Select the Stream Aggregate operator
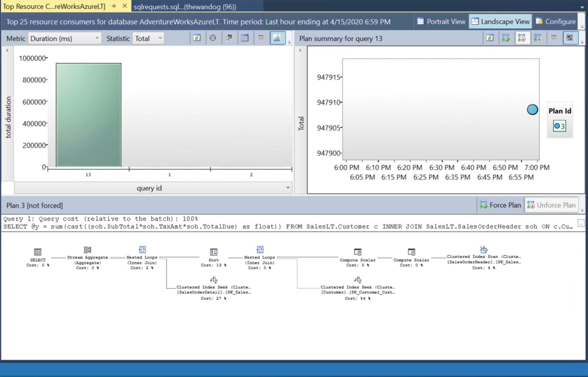588x377 pixels. pyautogui.click(x=88, y=258)
